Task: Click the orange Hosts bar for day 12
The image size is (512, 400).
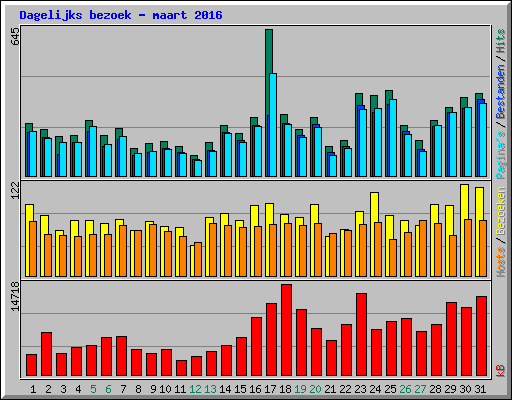Action: (198, 259)
